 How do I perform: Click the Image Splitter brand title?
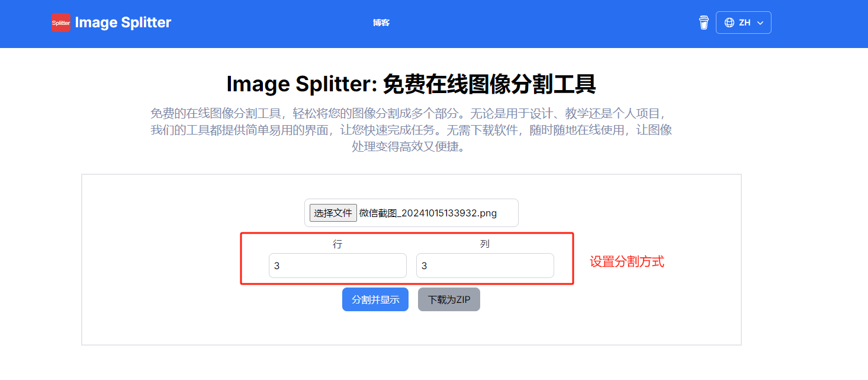[x=123, y=23]
